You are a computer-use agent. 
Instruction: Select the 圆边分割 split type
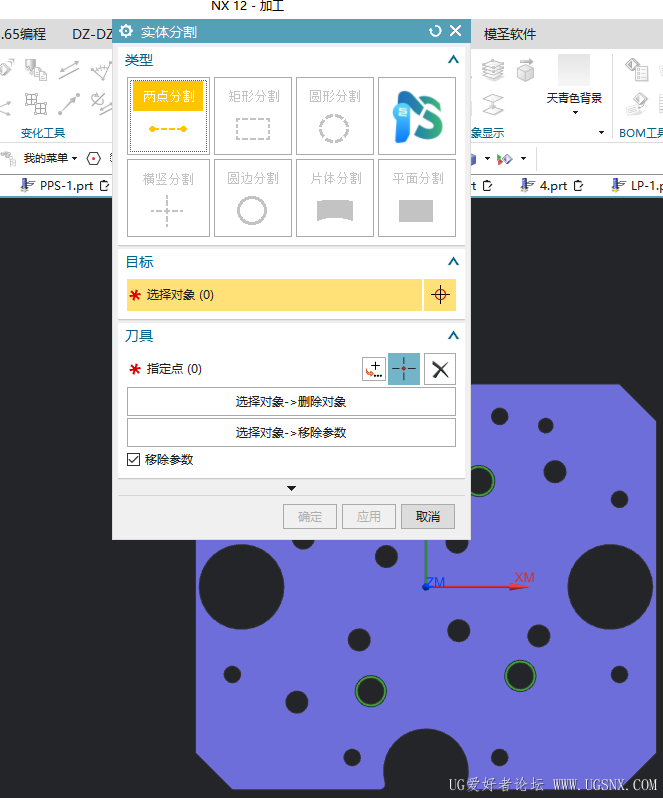[x=253, y=198]
